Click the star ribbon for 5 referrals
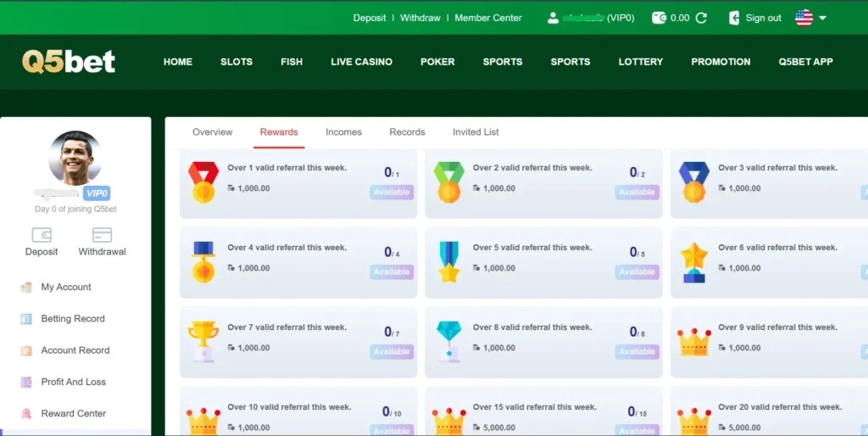The width and height of the screenshot is (868, 436). point(448,261)
